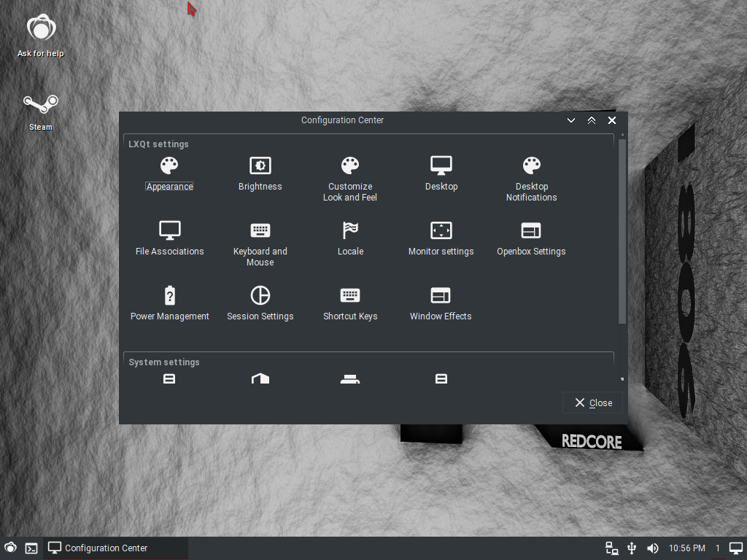Open Window Effects settings
Image resolution: width=747 pixels, height=560 pixels.
point(441,303)
